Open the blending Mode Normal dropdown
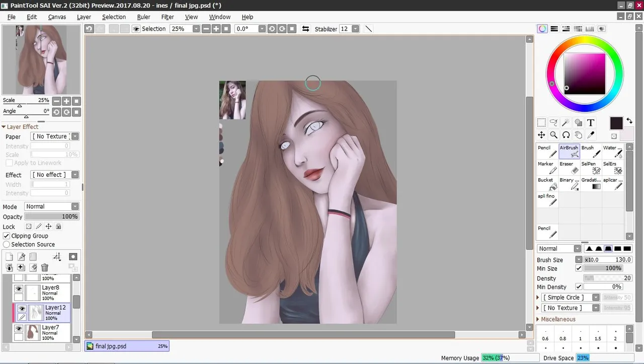Viewport: 644px width, 364px height. click(52, 206)
